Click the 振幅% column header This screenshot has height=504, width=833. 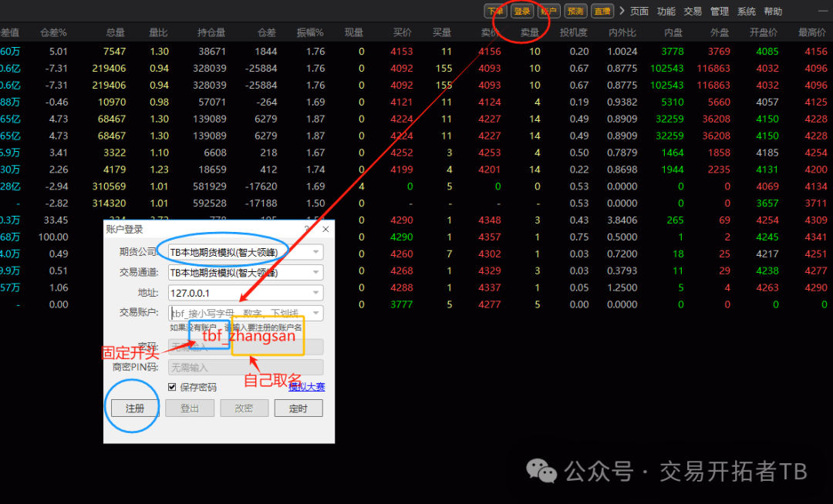point(310,32)
